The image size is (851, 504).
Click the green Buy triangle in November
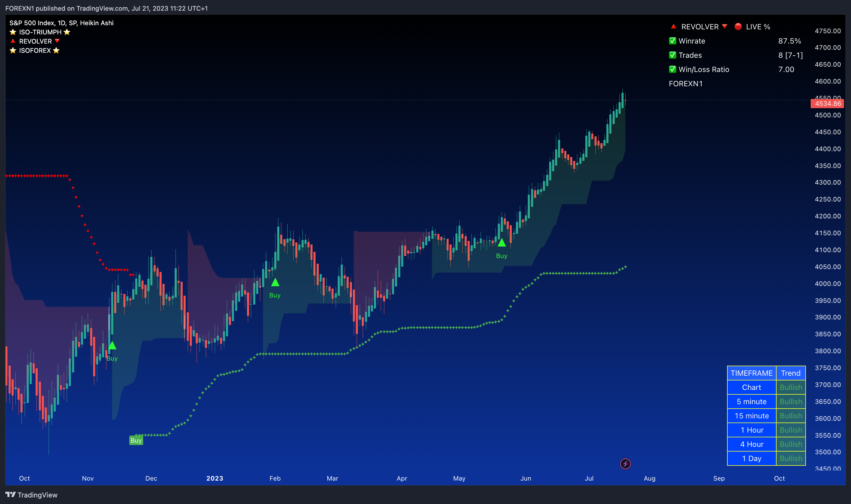(112, 345)
